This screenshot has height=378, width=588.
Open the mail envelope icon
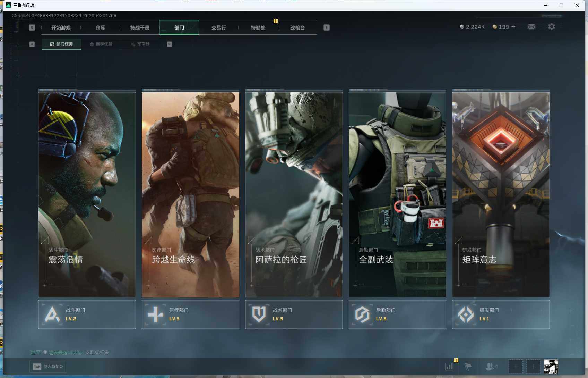click(x=531, y=27)
